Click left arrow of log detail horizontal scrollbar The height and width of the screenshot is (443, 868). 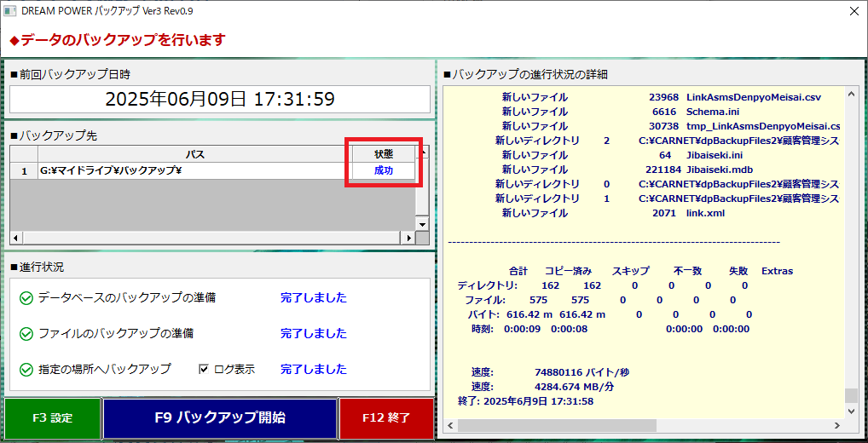point(451,425)
